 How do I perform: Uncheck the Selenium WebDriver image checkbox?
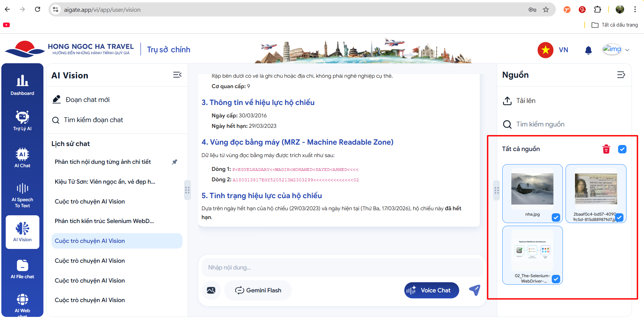click(556, 279)
